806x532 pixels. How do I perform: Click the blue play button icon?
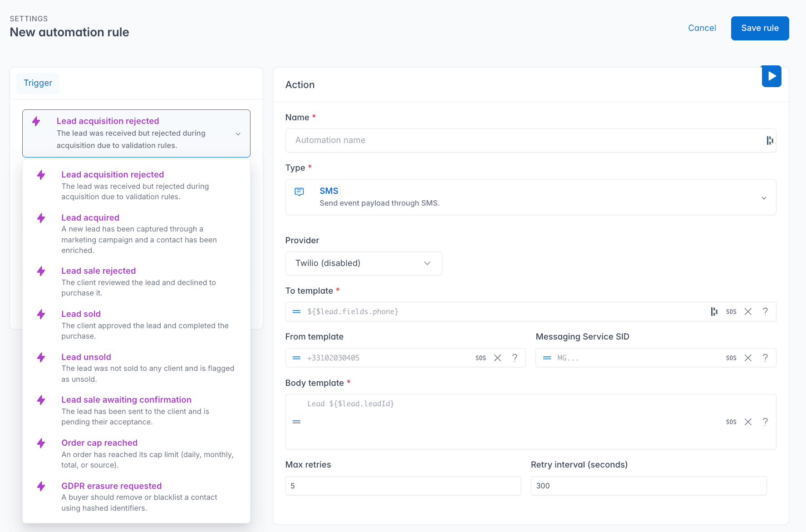click(x=772, y=76)
